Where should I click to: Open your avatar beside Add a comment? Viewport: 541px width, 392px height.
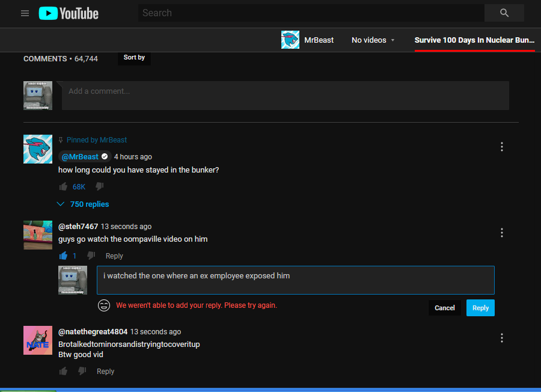tap(38, 96)
